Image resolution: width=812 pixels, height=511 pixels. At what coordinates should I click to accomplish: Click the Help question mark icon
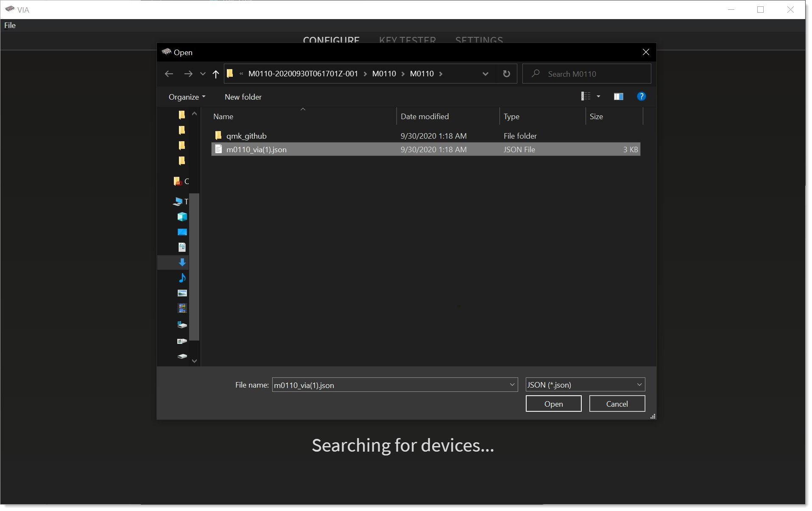coord(641,97)
